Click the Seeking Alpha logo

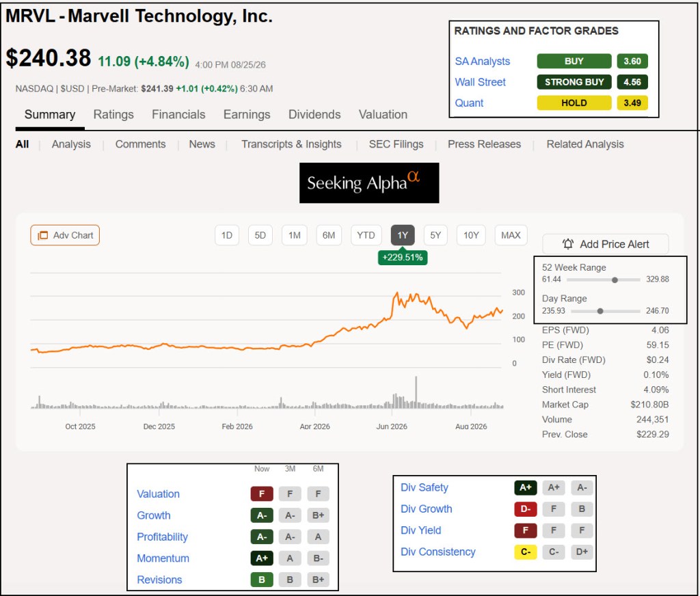tap(369, 183)
